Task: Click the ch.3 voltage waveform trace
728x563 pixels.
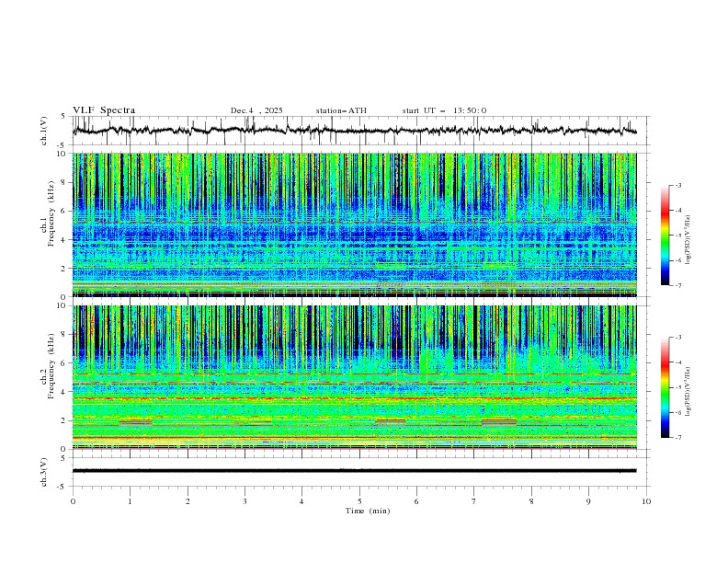Action: 354,471
